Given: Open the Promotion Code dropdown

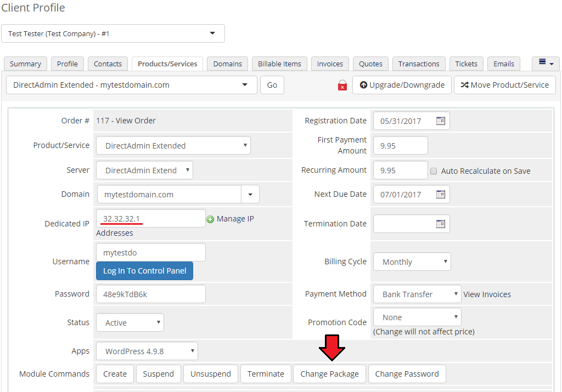Looking at the screenshot, I should [x=417, y=317].
